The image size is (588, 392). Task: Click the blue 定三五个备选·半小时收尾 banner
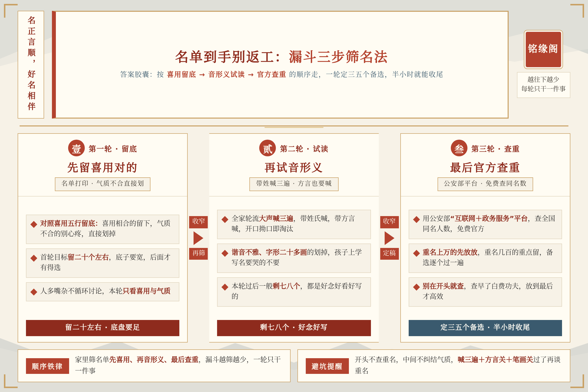point(485,328)
